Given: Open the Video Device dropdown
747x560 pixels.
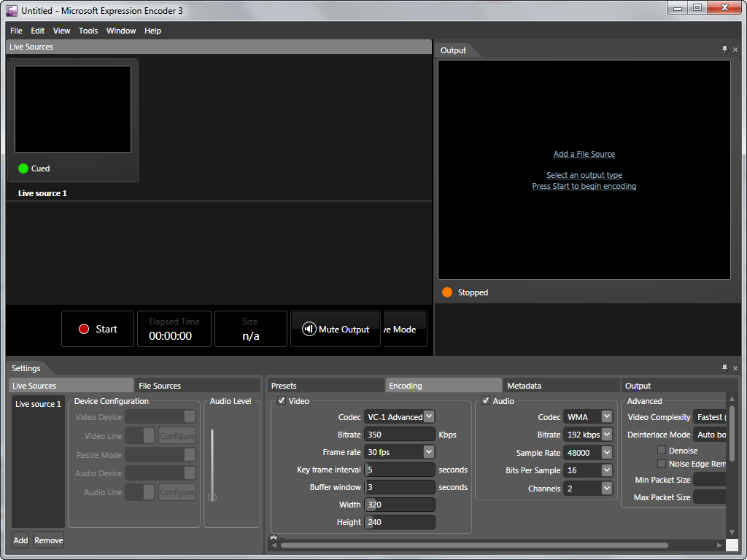Looking at the screenshot, I should point(160,416).
